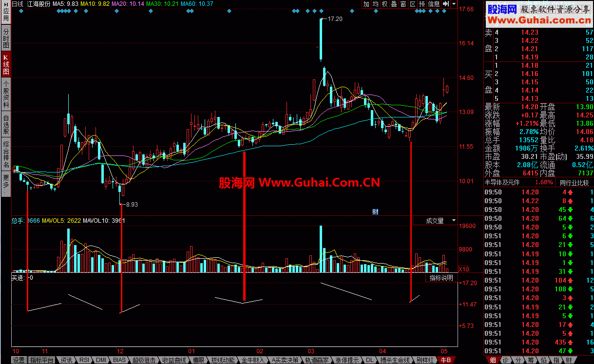594x364 pixels.
Task: Open 指标平台 at bottom bar
Action: coord(41,360)
